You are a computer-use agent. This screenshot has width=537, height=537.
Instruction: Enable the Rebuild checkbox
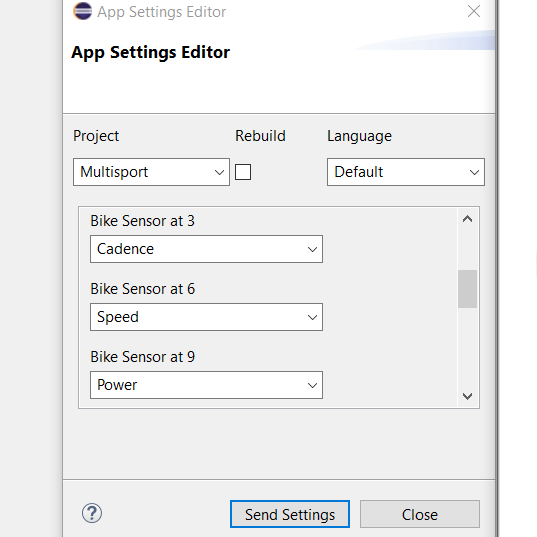point(243,172)
